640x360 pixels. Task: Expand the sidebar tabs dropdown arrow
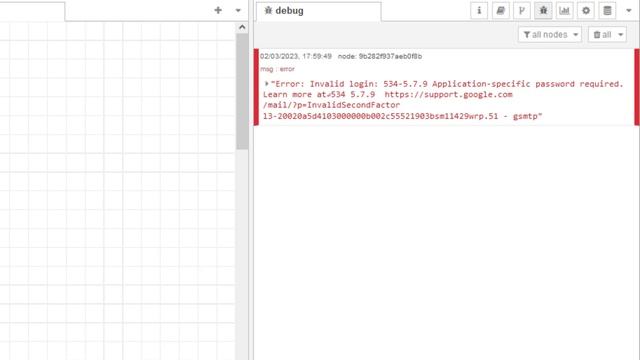629,11
